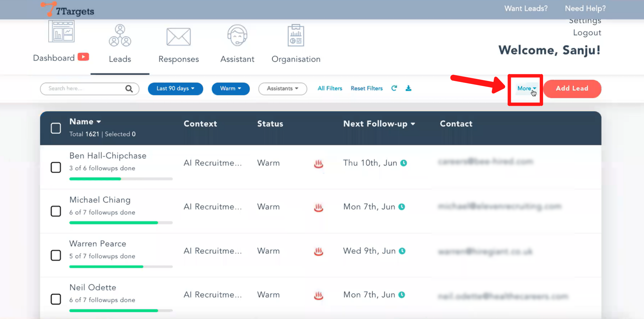Open the Organisation report icon
Image resolution: width=644 pixels, height=319 pixels.
pyautogui.click(x=296, y=36)
